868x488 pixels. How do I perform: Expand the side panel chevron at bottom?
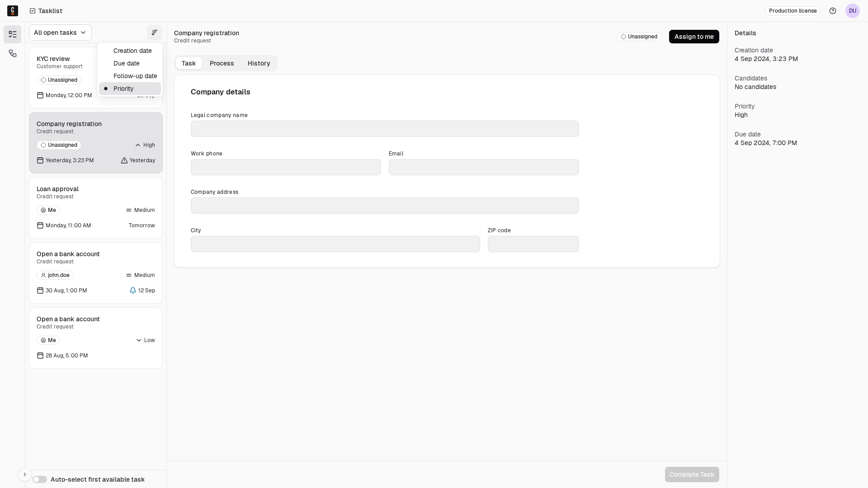[x=25, y=474]
